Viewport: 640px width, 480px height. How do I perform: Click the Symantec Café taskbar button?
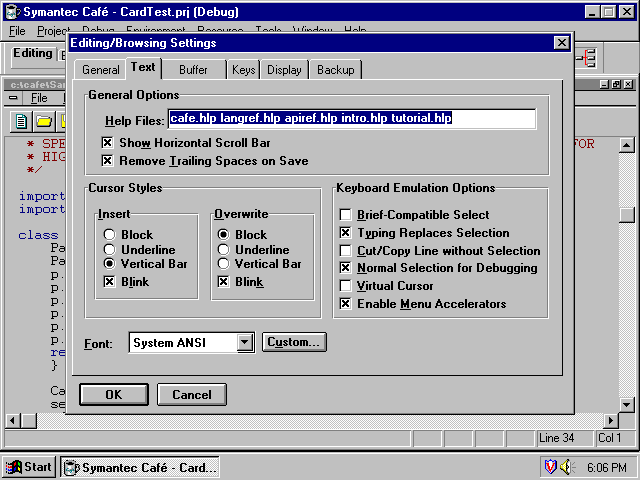tap(140, 467)
